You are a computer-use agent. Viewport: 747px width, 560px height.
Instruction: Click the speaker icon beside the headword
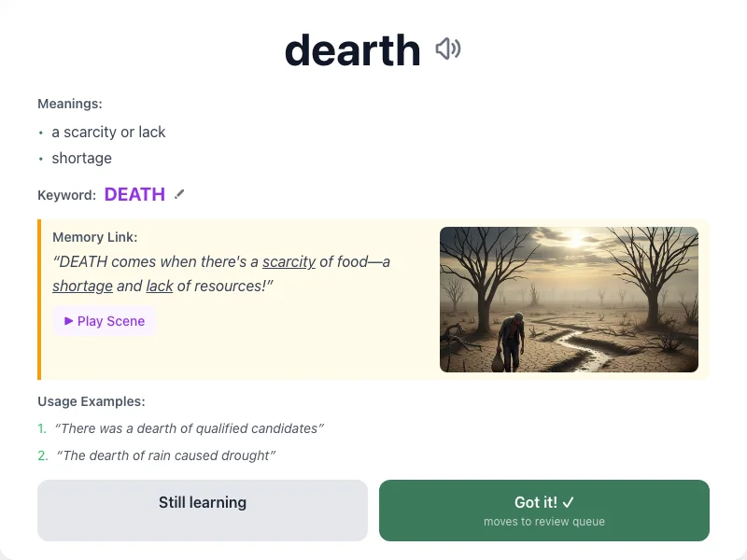448,49
